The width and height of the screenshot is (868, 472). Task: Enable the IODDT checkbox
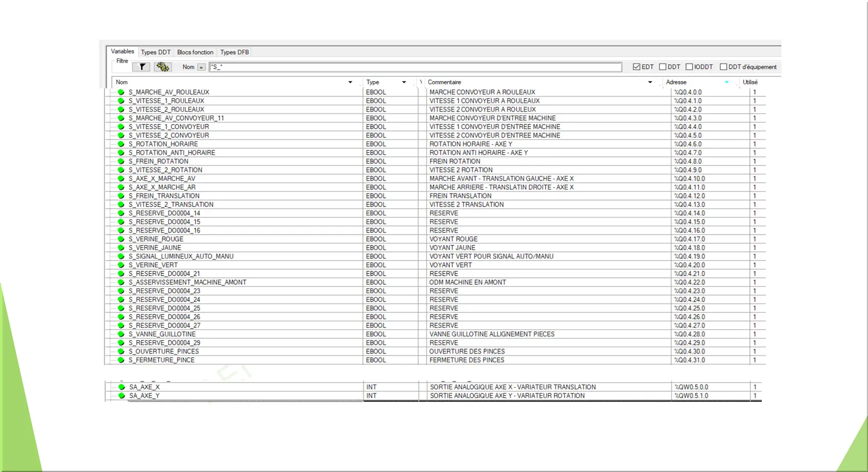coord(689,67)
